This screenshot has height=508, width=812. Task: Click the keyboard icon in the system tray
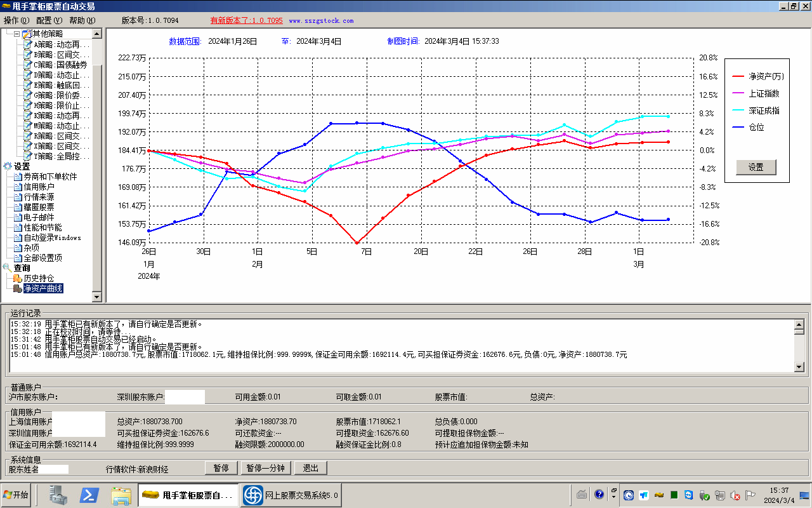(582, 495)
